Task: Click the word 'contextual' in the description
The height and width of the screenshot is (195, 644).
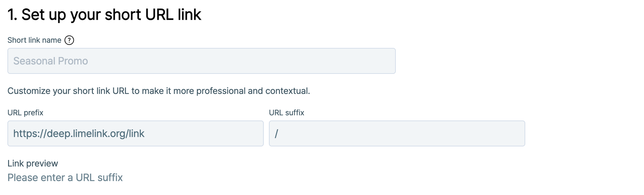Action: point(287,91)
